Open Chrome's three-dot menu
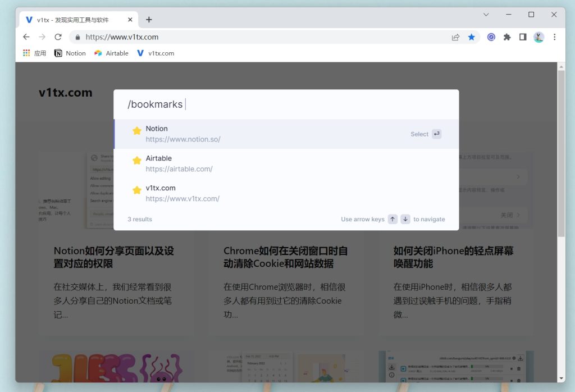 click(555, 37)
